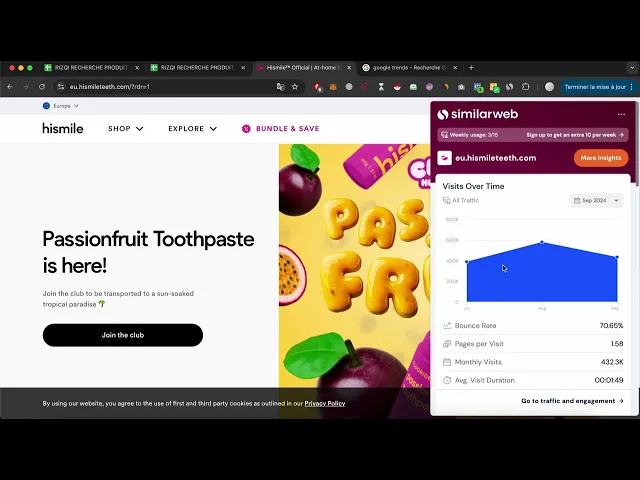Open the Europe region selector

pyautogui.click(x=61, y=106)
